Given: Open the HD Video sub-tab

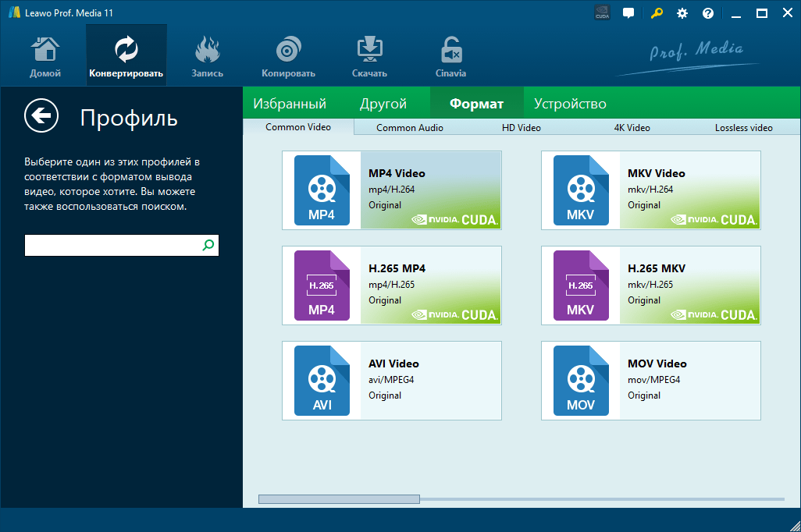Looking at the screenshot, I should (521, 128).
